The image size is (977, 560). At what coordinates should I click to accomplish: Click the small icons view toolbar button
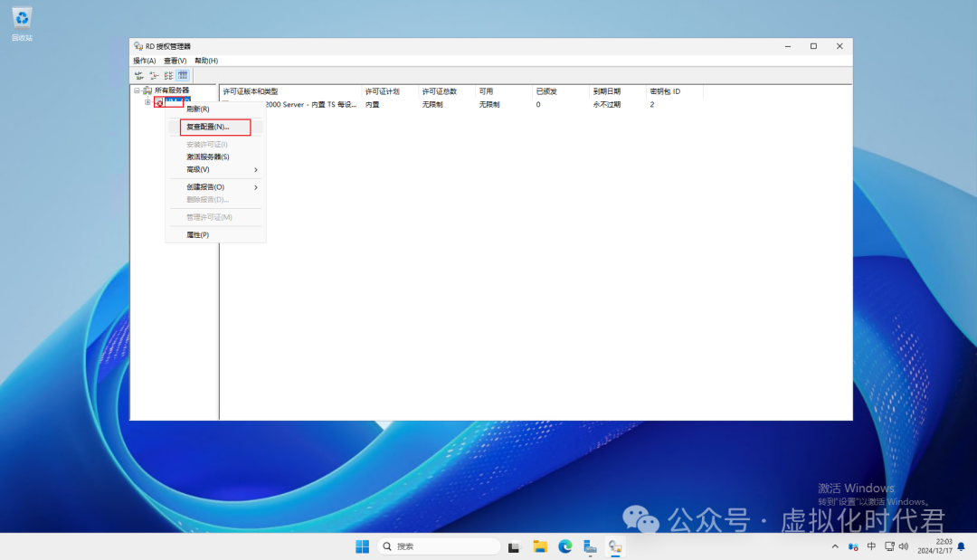[x=154, y=75]
